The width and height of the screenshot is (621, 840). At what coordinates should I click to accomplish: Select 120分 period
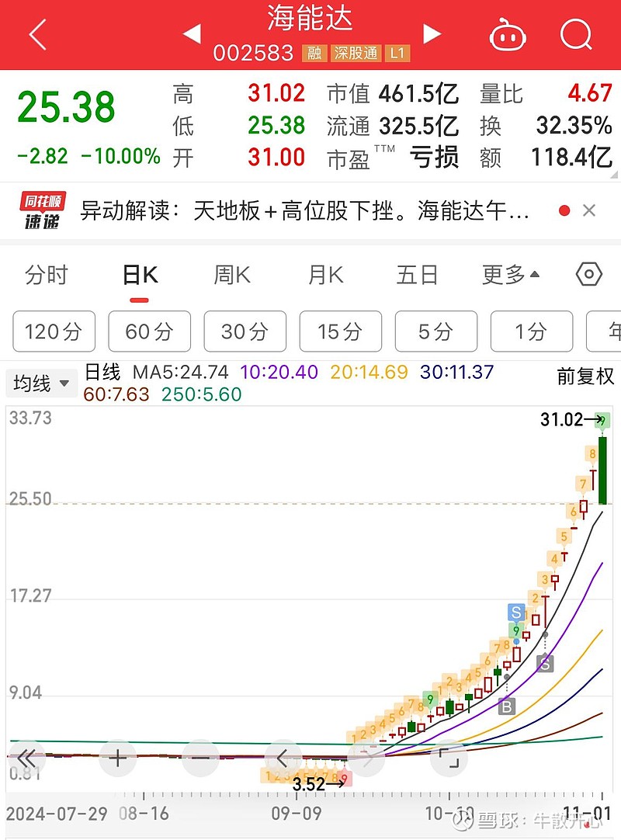coord(54,331)
